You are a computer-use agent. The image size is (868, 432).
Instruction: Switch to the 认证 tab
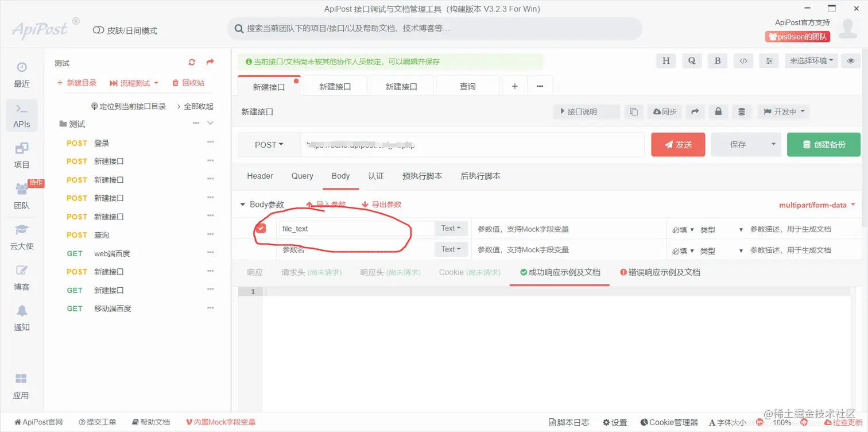(x=376, y=176)
